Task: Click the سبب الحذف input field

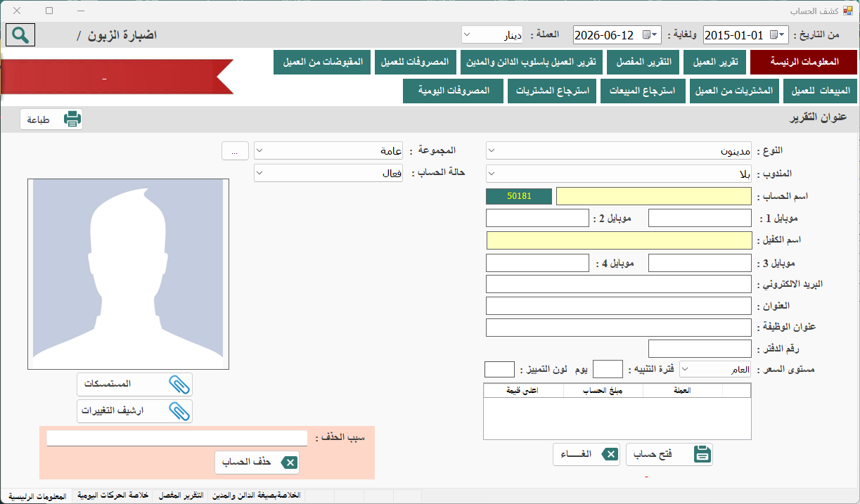Action: point(177,438)
